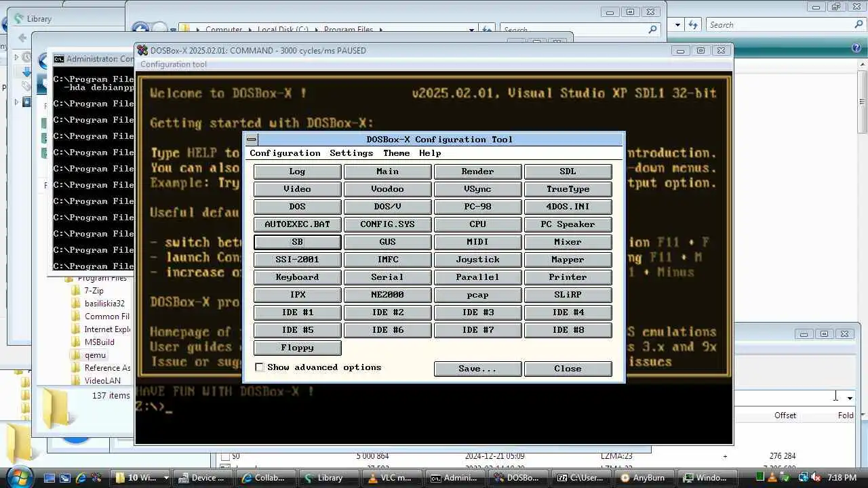The height and width of the screenshot is (488, 868).
Task: Enable Show advanced options checkbox
Action: pos(259,367)
